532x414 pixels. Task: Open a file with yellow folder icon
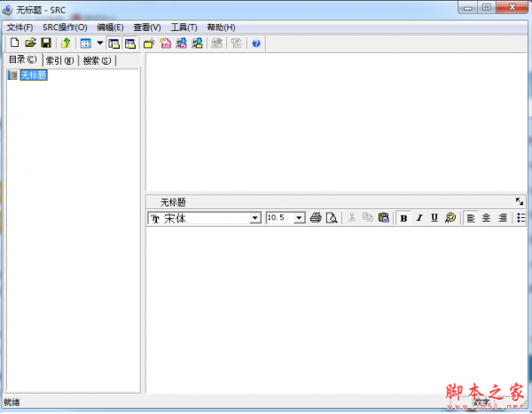click(x=30, y=43)
